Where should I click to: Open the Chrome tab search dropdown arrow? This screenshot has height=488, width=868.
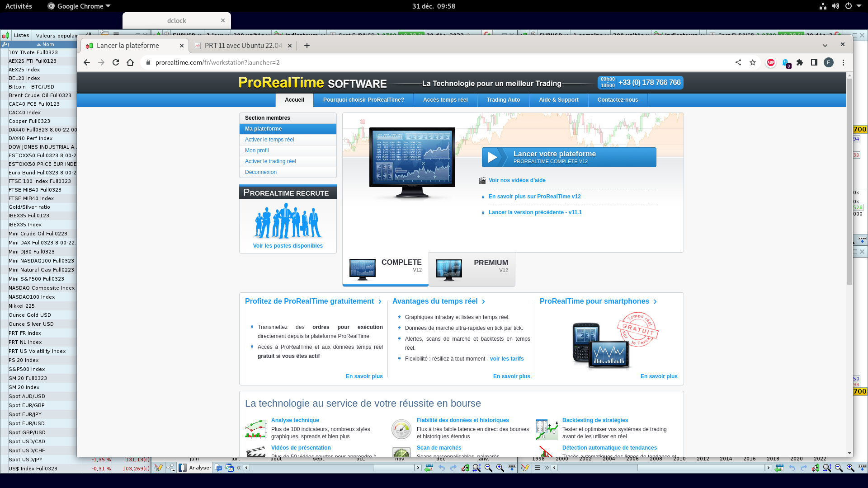(x=825, y=46)
